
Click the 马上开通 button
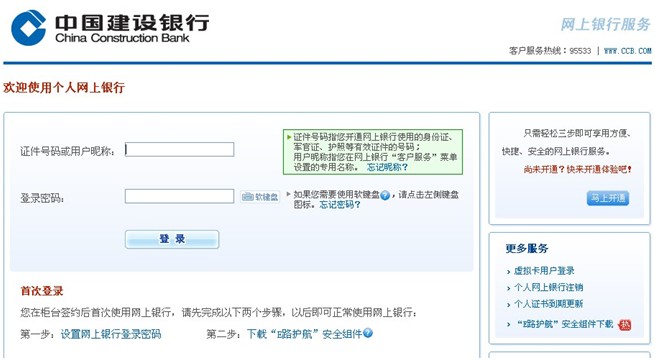608,198
